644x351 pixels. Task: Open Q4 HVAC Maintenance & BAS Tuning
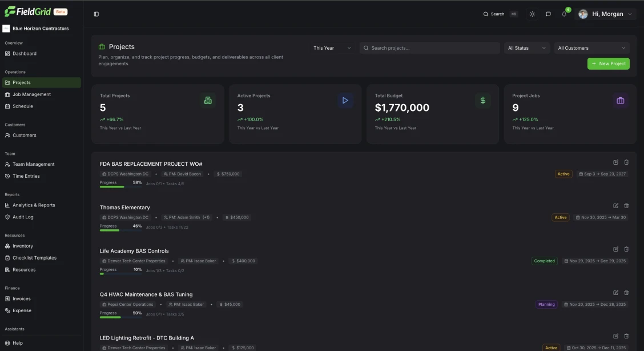146,295
